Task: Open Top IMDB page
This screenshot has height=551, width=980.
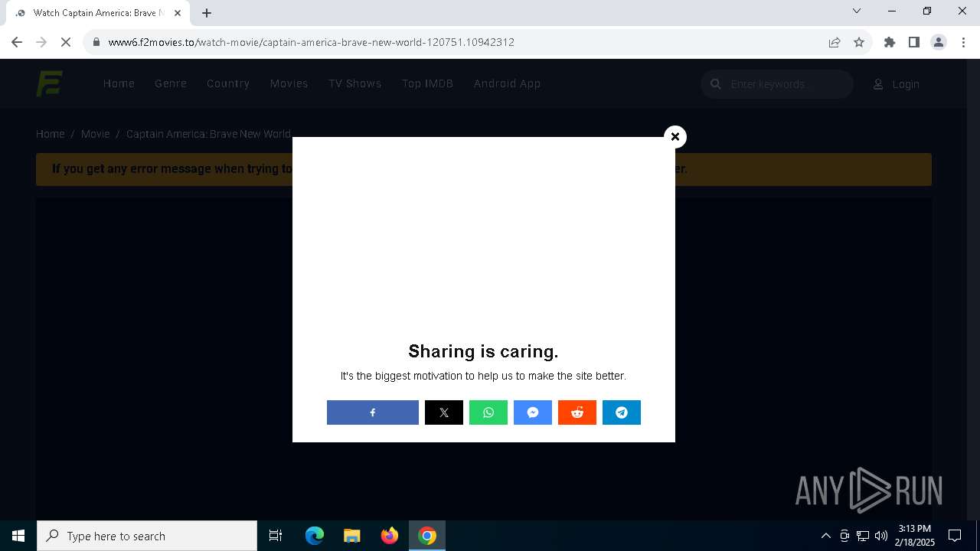Action: pyautogui.click(x=428, y=83)
